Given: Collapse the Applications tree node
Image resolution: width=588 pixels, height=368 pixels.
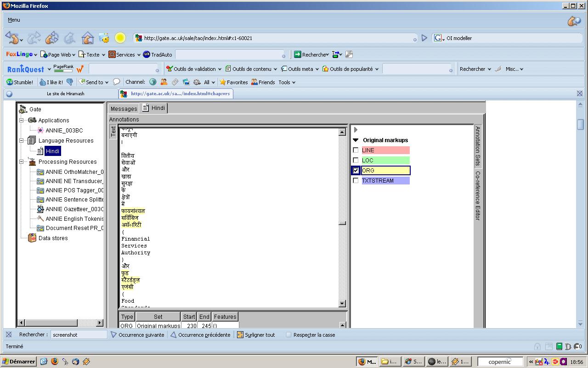Looking at the screenshot, I should (x=21, y=120).
